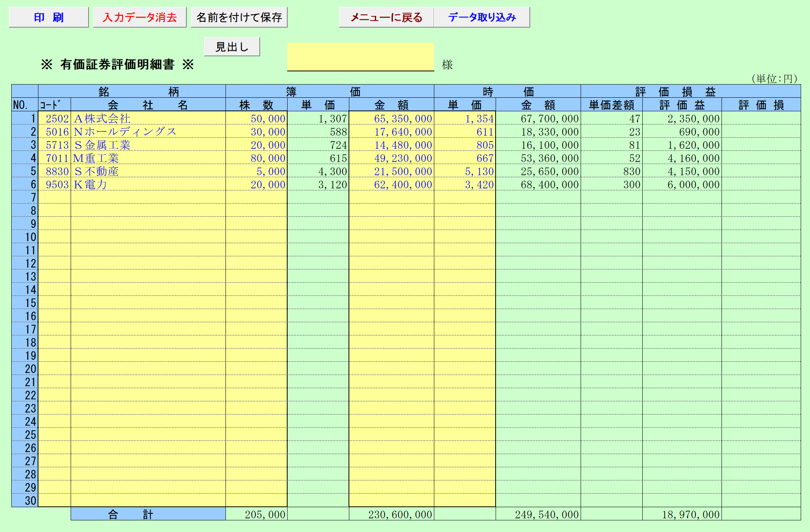
Task: Select valuation gain 6,000,000
Action: (x=682, y=184)
